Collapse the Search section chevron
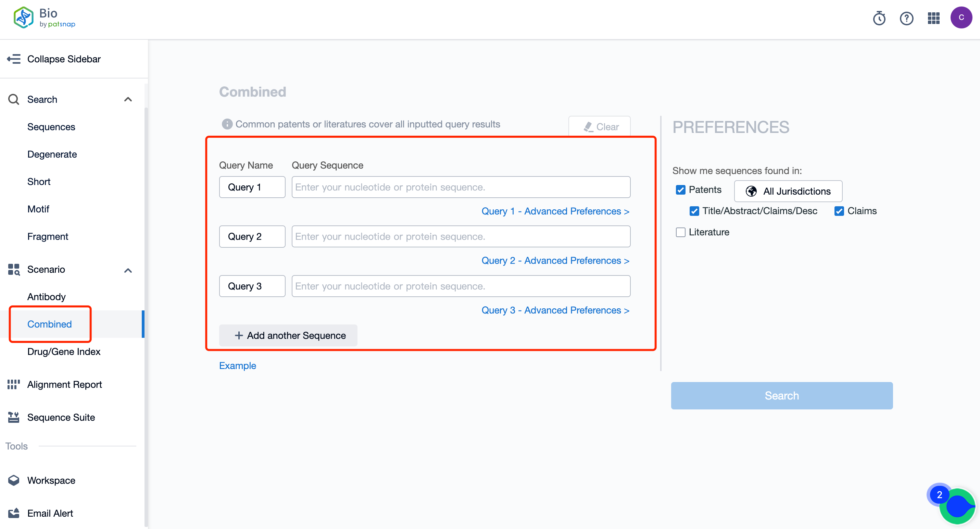 pos(128,99)
